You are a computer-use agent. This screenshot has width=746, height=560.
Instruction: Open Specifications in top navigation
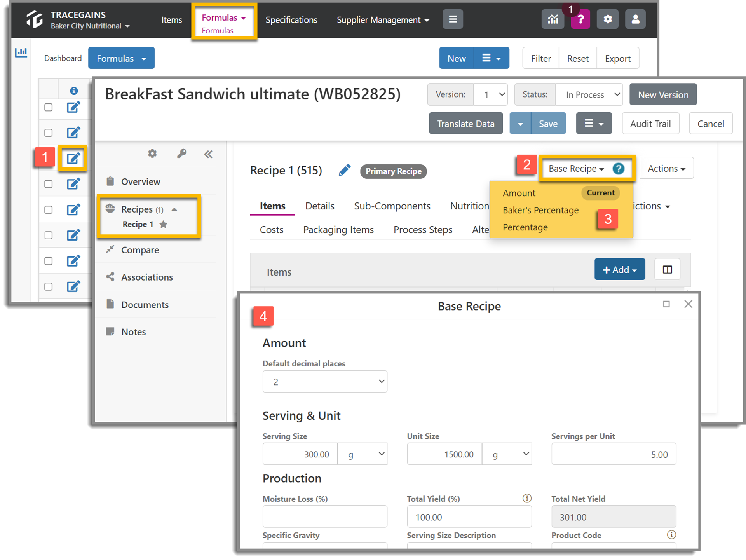[291, 20]
